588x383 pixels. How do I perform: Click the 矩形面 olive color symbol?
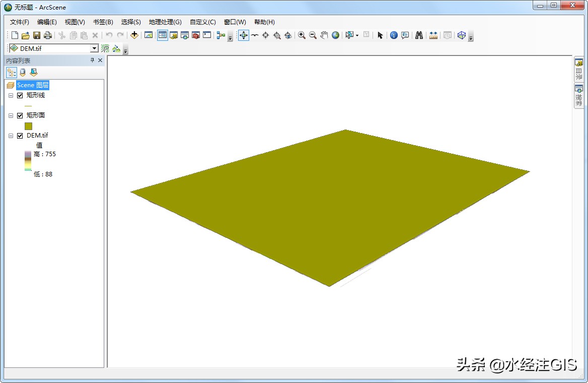pos(28,126)
